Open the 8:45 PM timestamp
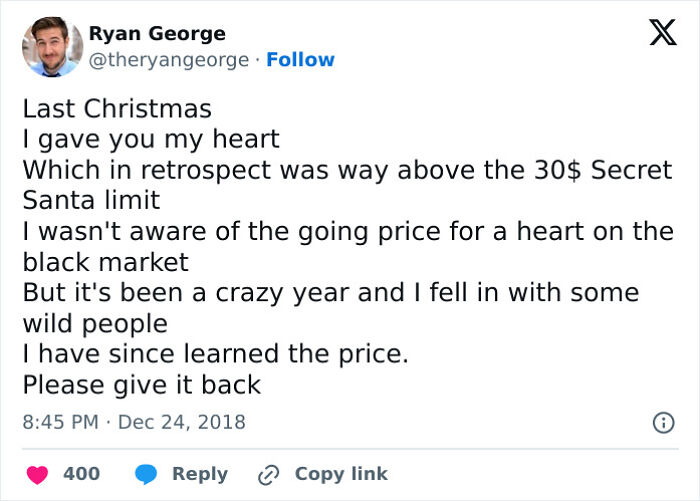 point(60,422)
